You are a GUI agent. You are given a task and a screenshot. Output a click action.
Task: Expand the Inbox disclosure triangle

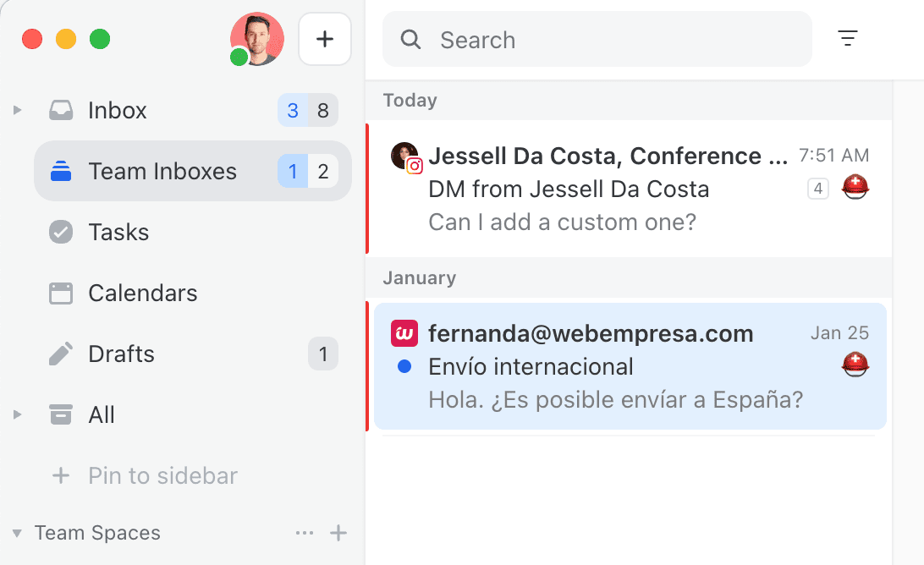point(17,110)
